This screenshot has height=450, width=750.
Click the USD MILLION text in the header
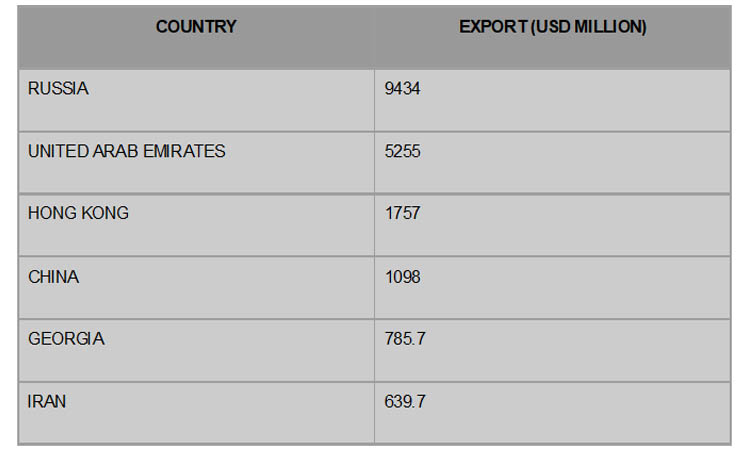click(589, 27)
